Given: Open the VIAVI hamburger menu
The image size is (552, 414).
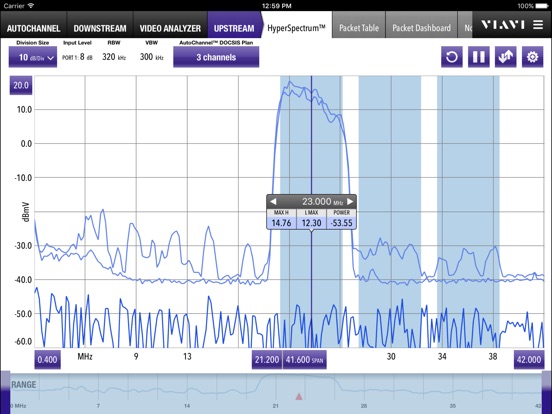Looking at the screenshot, I should coord(538,25).
